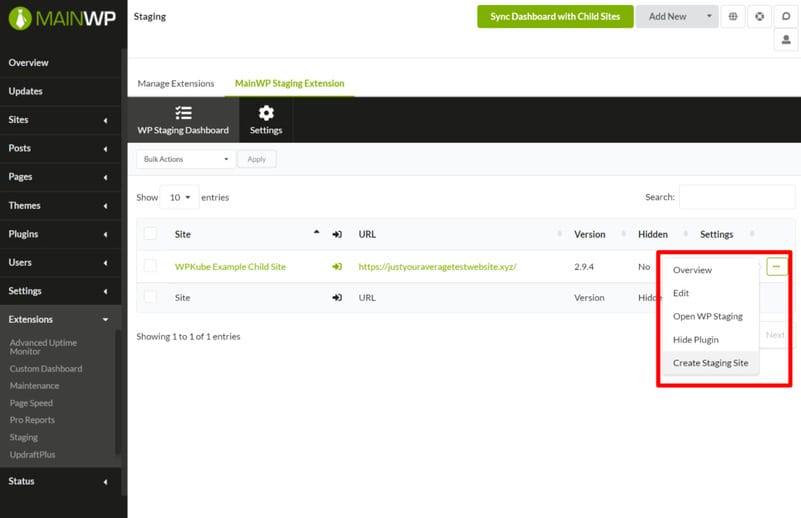Click the Apply button
801x518 pixels.
256,159
